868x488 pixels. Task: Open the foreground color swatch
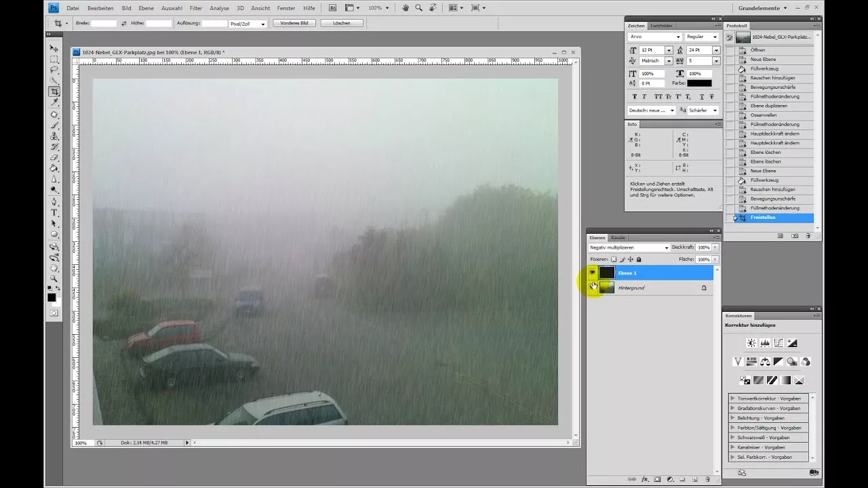tap(51, 298)
